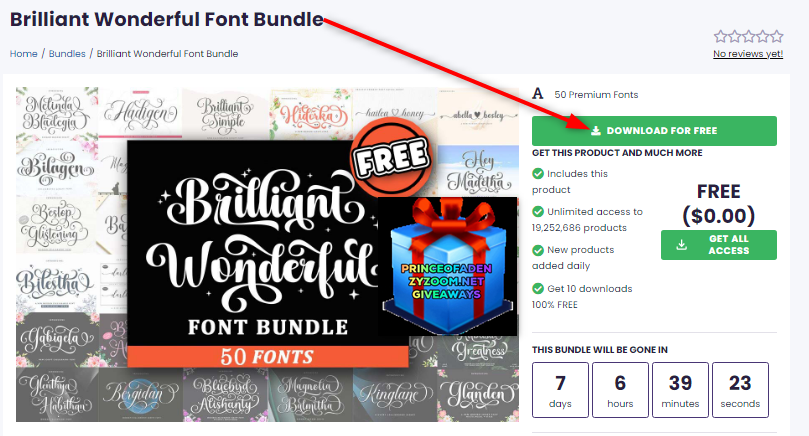Click the download icon on Get All Access

(682, 245)
